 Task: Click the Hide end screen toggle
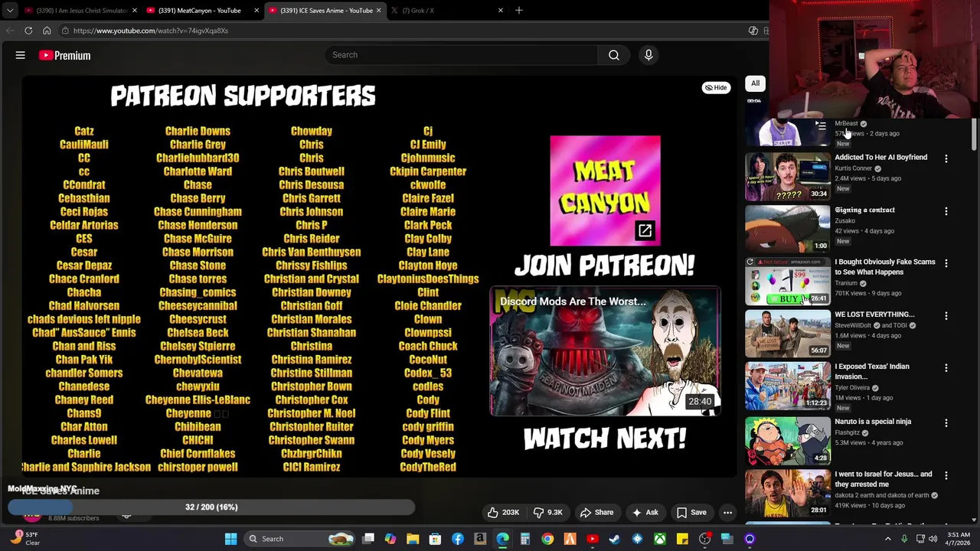(x=717, y=87)
